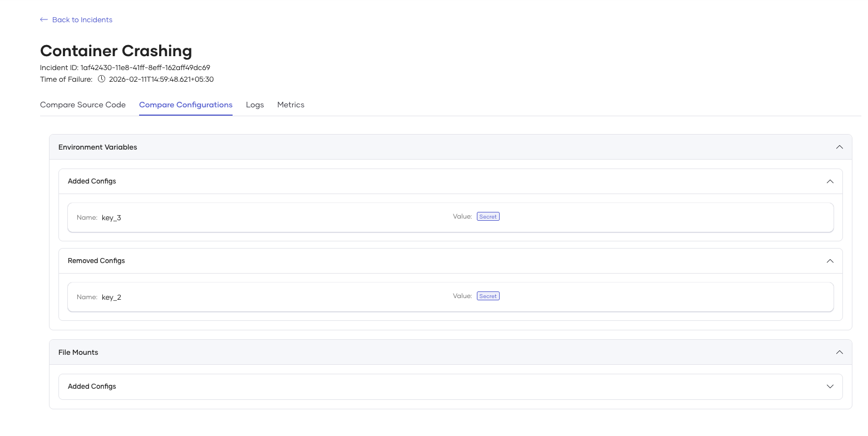
Task: Open the Logs tab
Action: (x=255, y=105)
